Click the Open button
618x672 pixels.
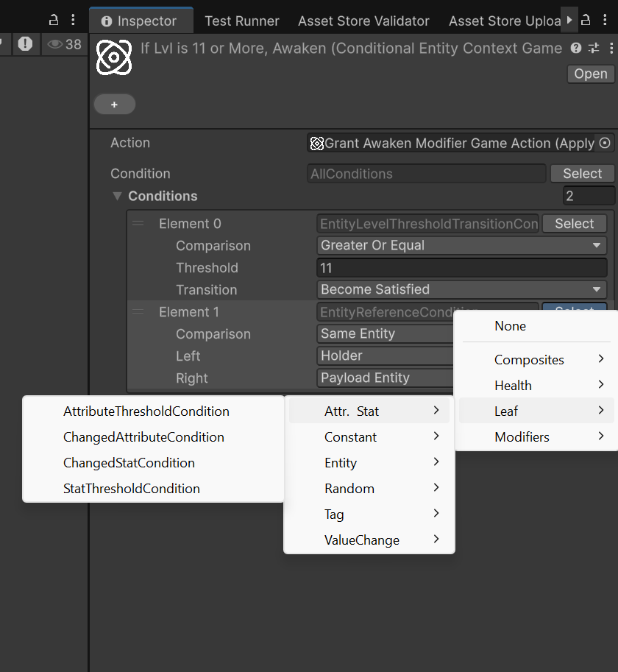pos(591,74)
